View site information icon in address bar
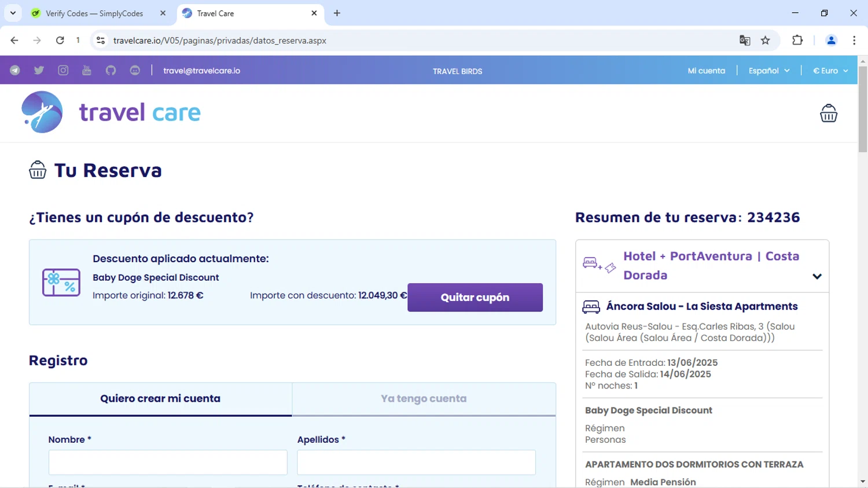Image resolution: width=868 pixels, height=488 pixels. tap(101, 41)
